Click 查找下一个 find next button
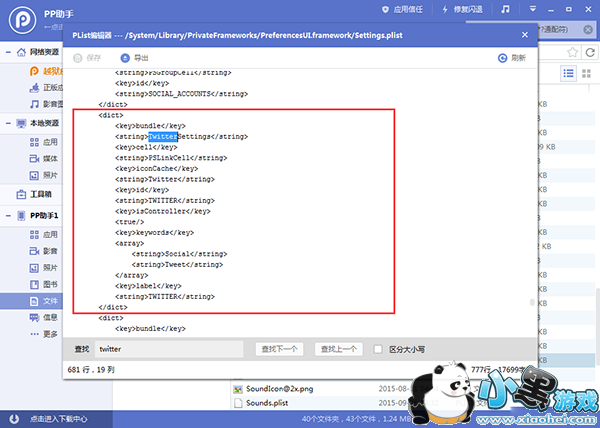This screenshot has height=428, width=600. (x=279, y=349)
